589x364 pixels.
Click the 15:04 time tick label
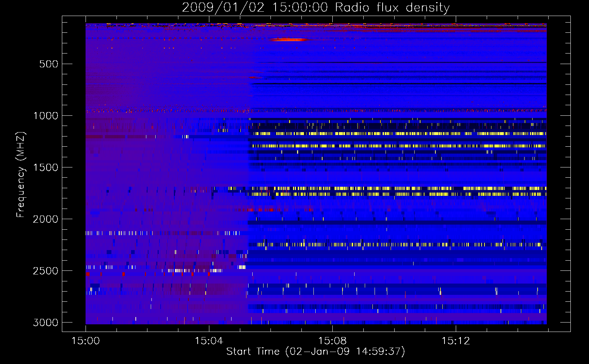point(209,341)
